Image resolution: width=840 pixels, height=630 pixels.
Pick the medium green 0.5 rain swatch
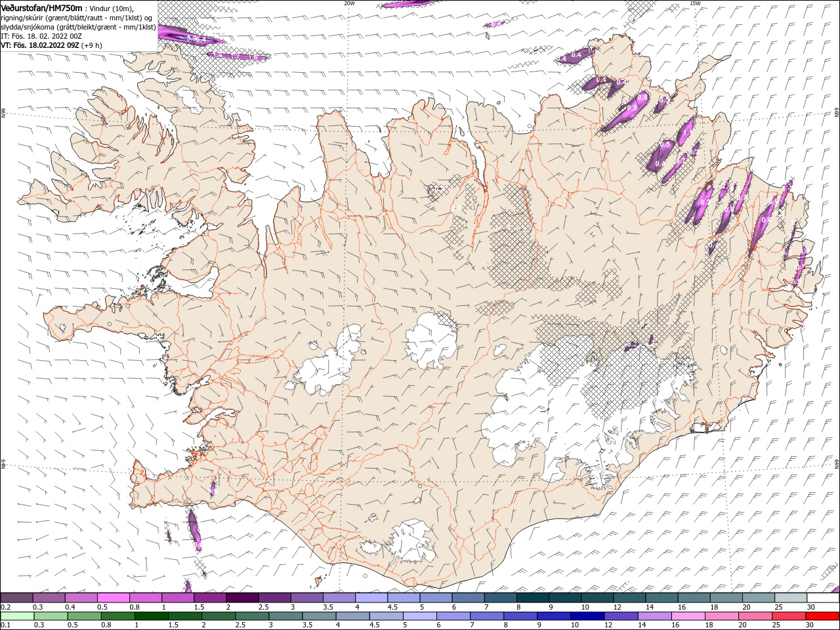tap(84, 616)
